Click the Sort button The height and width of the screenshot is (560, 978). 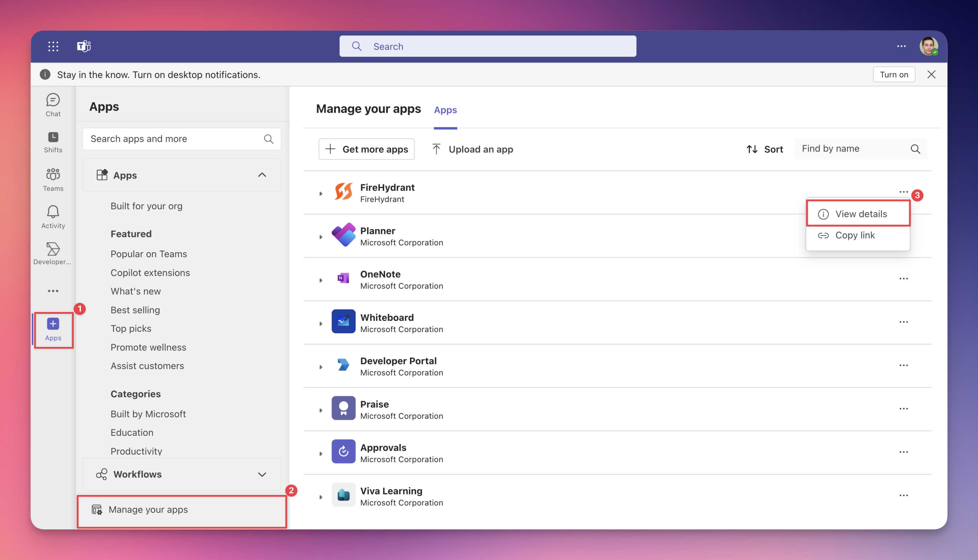pyautogui.click(x=765, y=149)
